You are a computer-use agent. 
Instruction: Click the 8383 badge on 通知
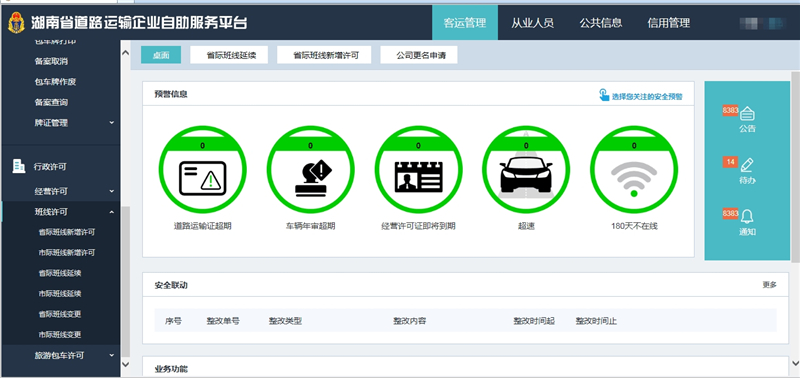pos(730,214)
